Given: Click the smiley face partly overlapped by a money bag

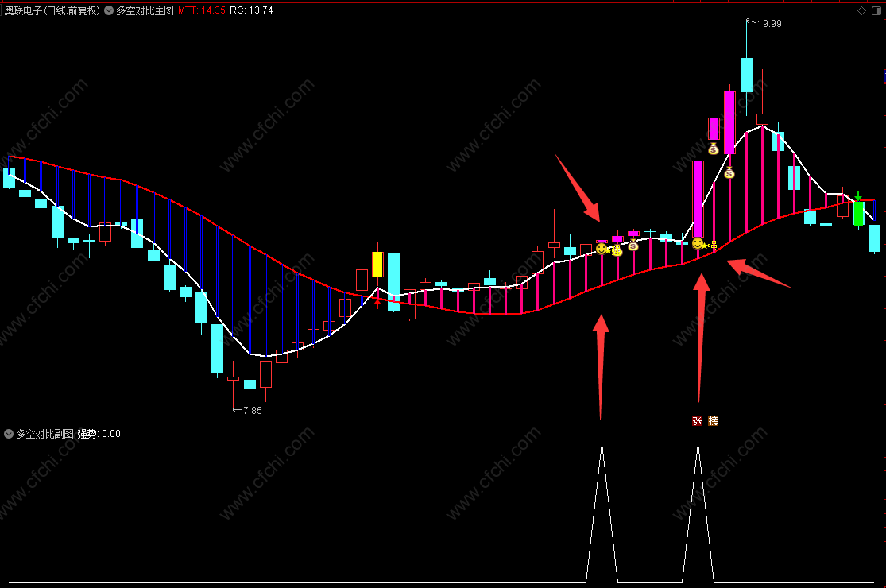Looking at the screenshot, I should 602,249.
